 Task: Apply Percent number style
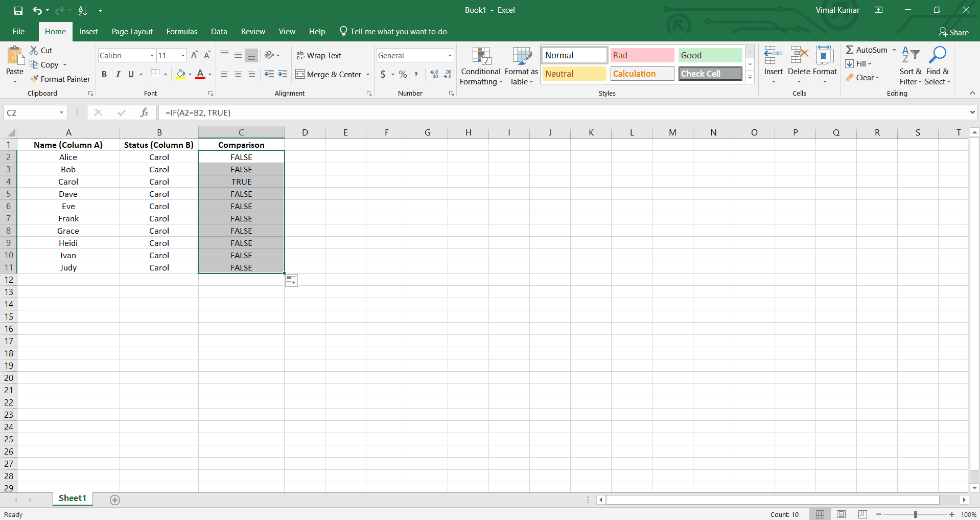[x=402, y=74]
